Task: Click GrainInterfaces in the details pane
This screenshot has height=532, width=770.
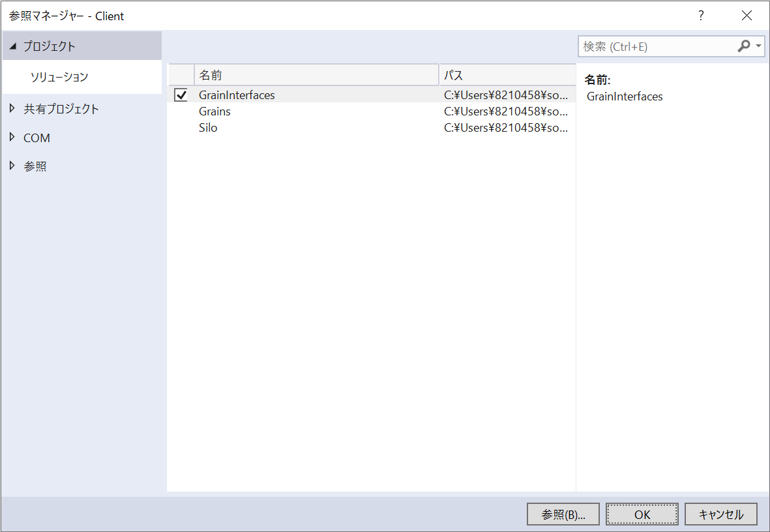Action: point(625,96)
